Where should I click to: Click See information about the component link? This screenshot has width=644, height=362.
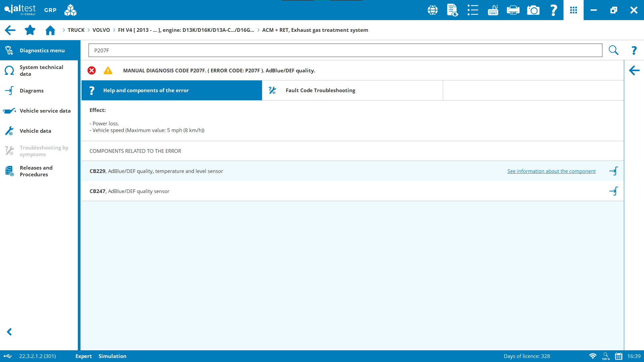tap(551, 171)
